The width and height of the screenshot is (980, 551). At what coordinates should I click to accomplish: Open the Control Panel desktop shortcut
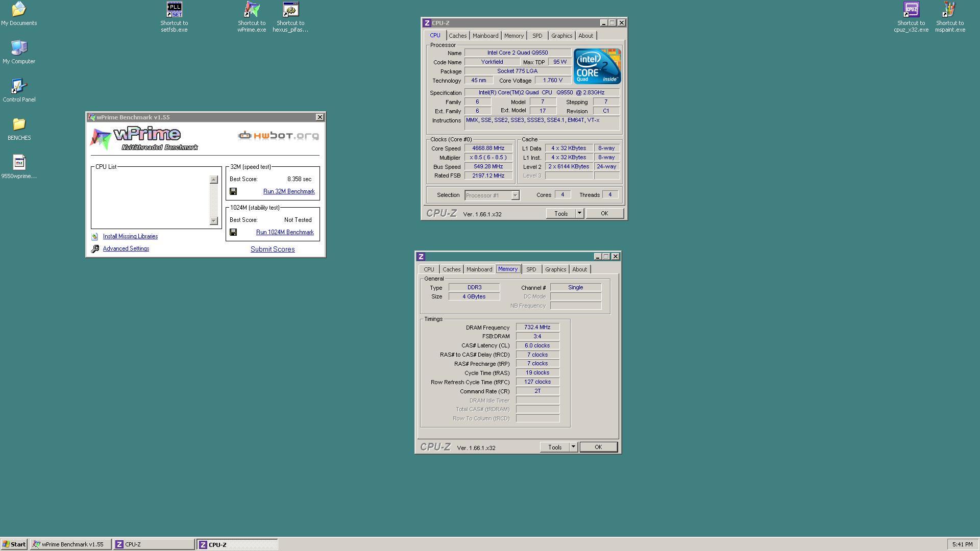click(x=19, y=86)
